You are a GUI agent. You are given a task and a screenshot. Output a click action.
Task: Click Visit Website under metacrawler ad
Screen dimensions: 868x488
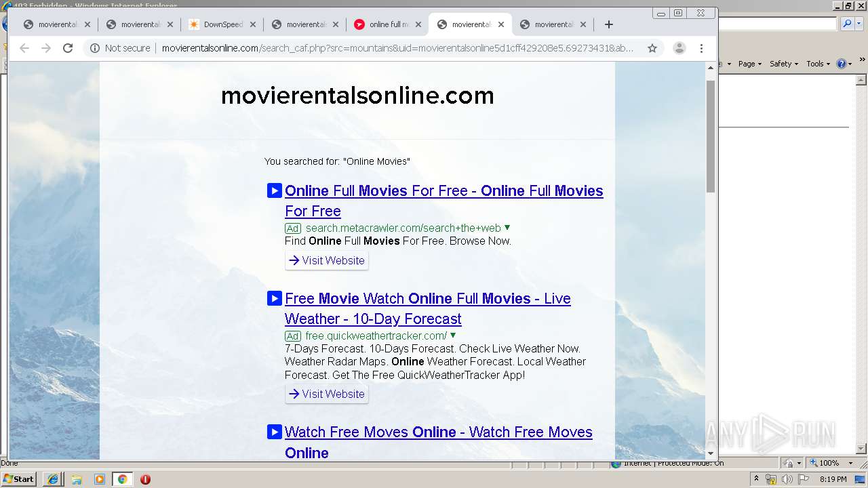click(327, 260)
